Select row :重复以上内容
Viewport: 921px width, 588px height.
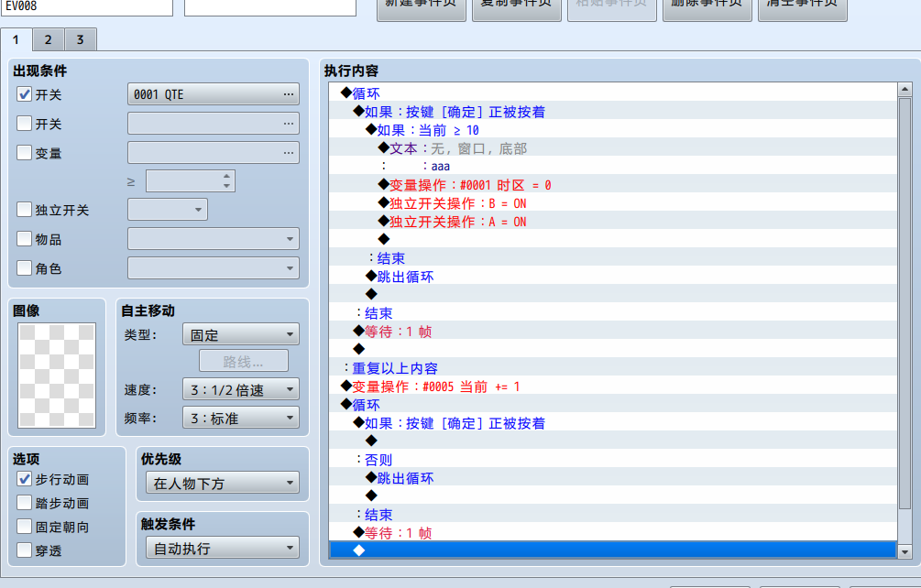coord(613,368)
